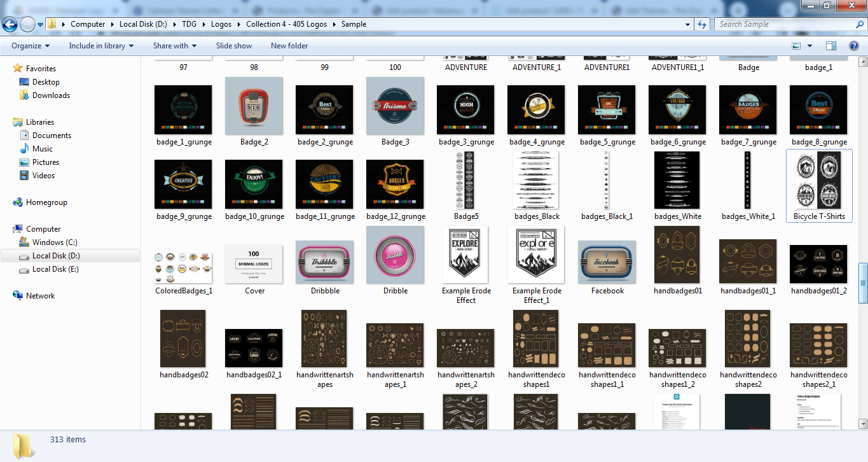Viewport: 868px width, 462px height.
Task: Click the Back navigation arrow
Action: [x=10, y=25]
